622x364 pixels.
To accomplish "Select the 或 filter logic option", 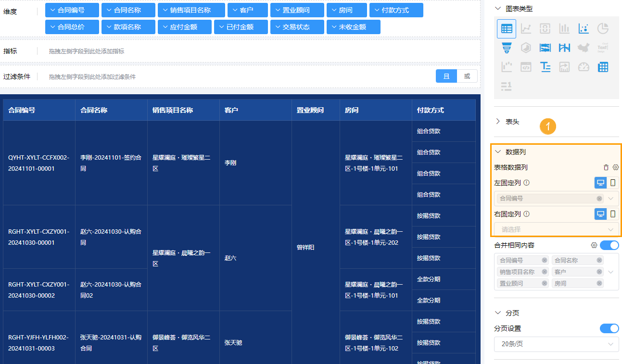I will 467,75.
